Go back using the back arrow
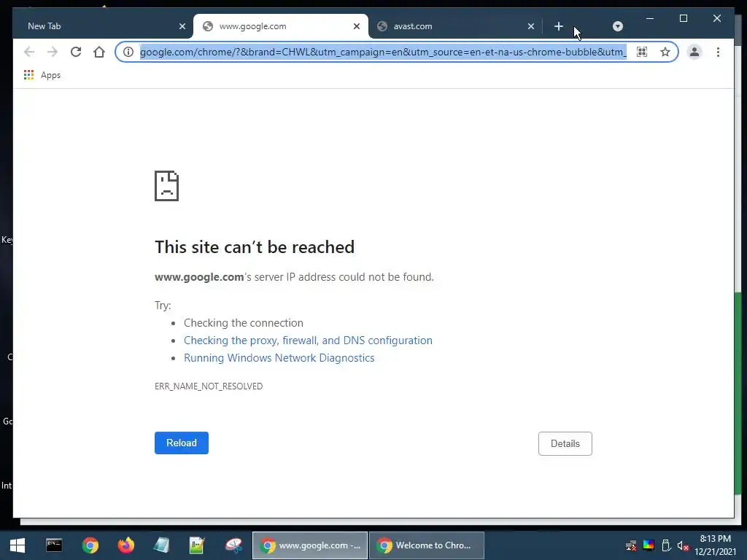This screenshot has height=560, width=747. click(29, 52)
